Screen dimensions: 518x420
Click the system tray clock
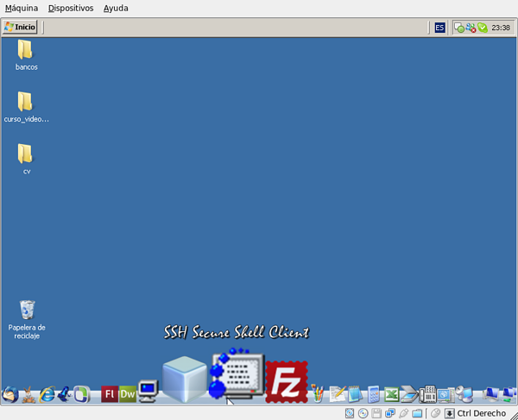500,28
